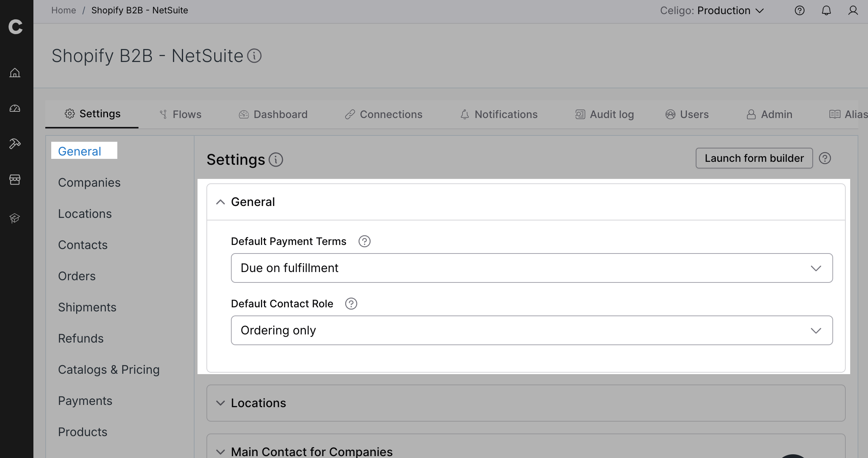This screenshot has height=458, width=868.
Task: Switch to the Connections tab
Action: [x=384, y=114]
